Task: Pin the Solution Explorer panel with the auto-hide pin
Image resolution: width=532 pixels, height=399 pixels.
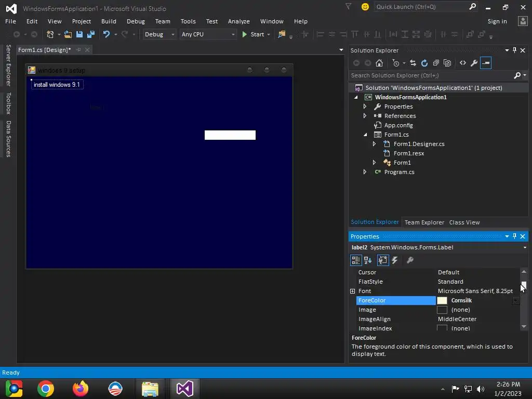Action: point(515,50)
